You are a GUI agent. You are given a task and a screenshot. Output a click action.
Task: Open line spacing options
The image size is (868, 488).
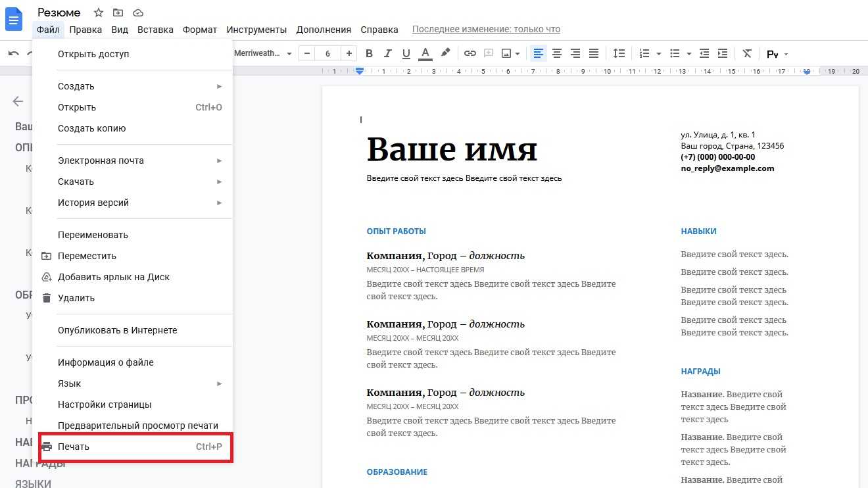[x=619, y=53]
